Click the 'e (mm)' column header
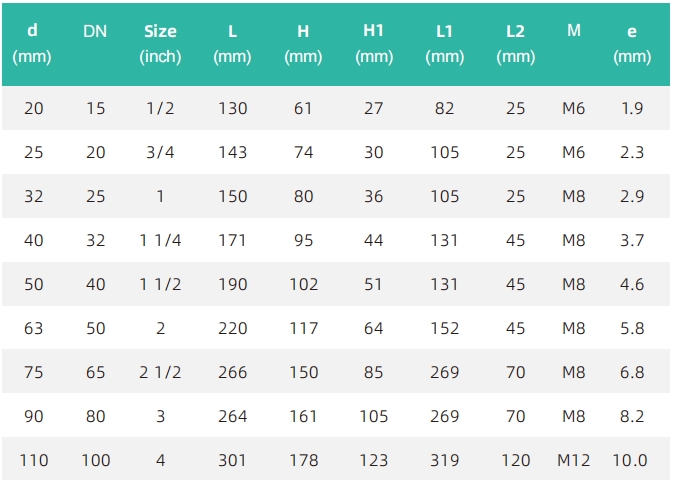The image size is (673, 480). [632, 44]
